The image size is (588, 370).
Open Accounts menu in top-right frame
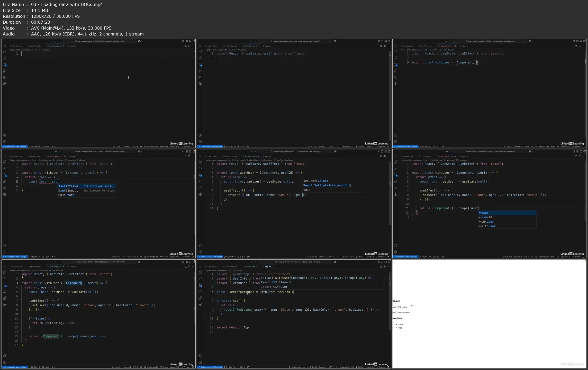coord(396,135)
